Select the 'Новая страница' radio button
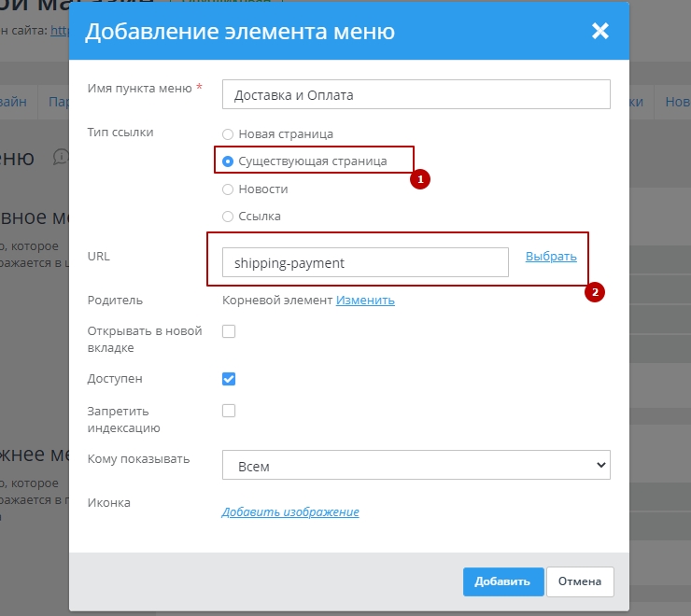The width and height of the screenshot is (691, 616). coord(228,134)
